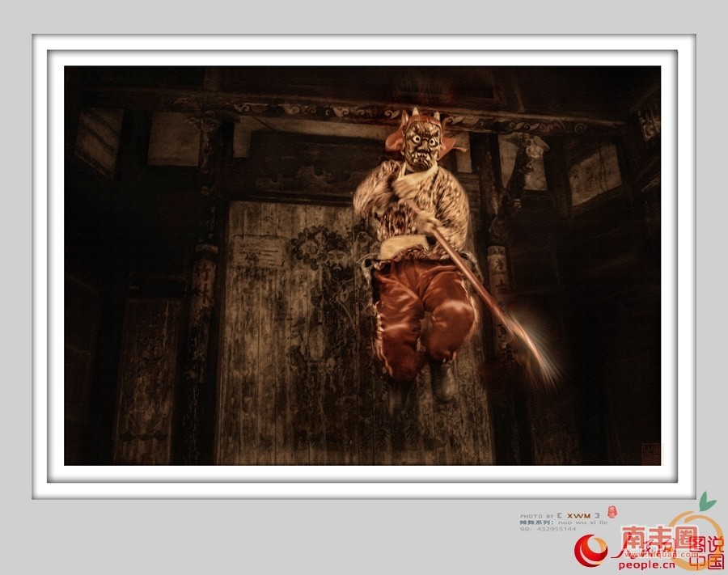The height and width of the screenshot is (575, 728).
Task: Click the red seal stamp beside XWM
Action: 612,512
